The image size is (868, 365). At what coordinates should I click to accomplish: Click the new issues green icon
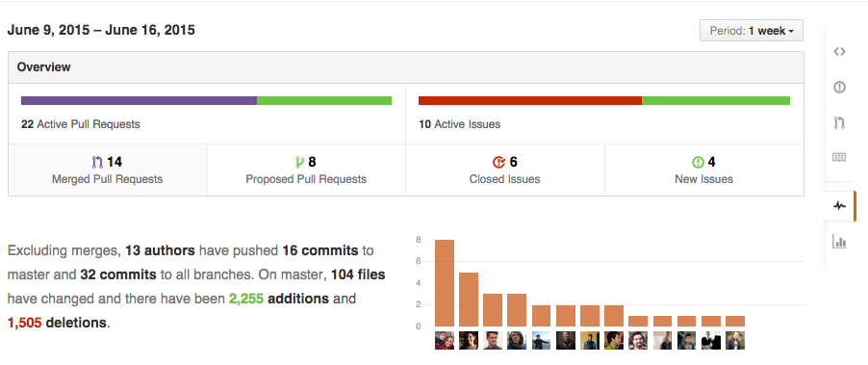[x=698, y=163]
